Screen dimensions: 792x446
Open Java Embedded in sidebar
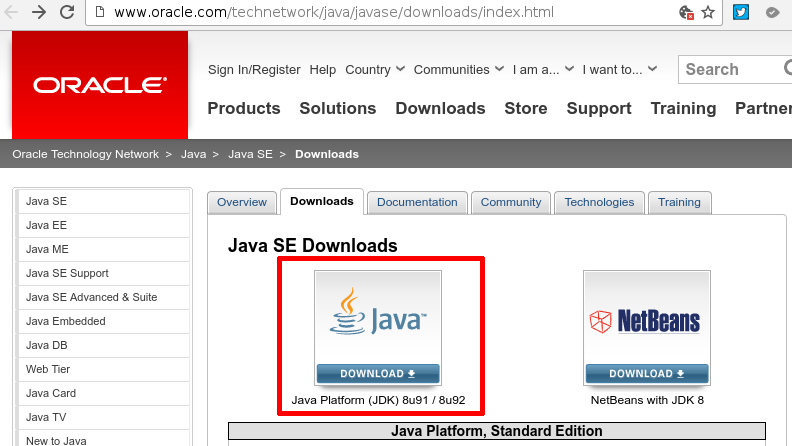point(104,321)
